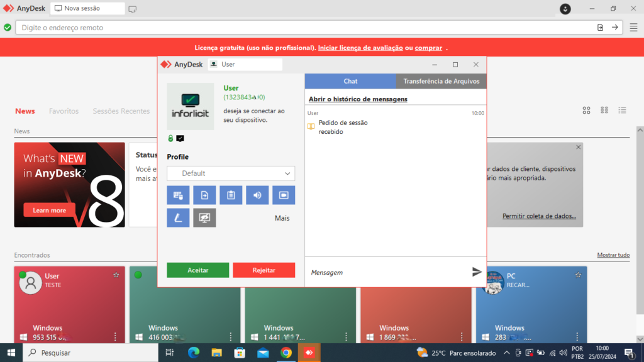Favorite the PC RECAR device card
The height and width of the screenshot is (362, 644).
579,275
